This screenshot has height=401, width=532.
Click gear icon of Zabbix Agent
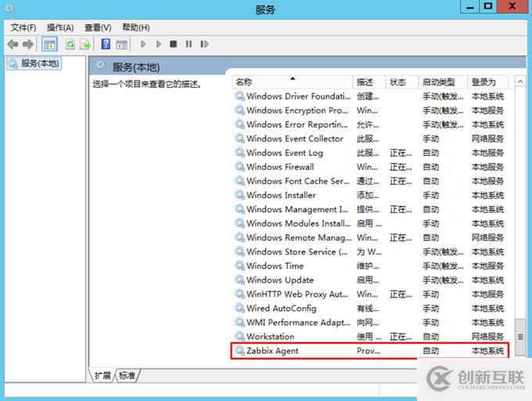[x=239, y=350]
